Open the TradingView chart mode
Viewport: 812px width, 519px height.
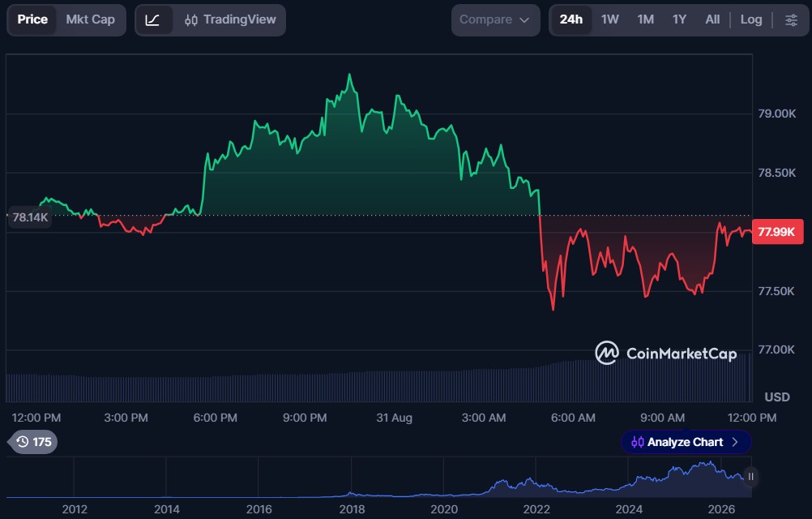tap(230, 20)
